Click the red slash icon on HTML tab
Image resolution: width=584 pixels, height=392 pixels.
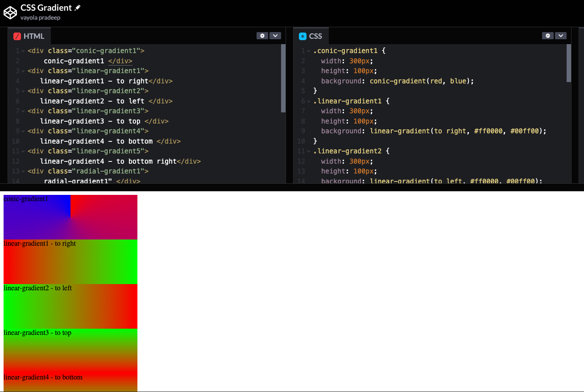click(17, 37)
